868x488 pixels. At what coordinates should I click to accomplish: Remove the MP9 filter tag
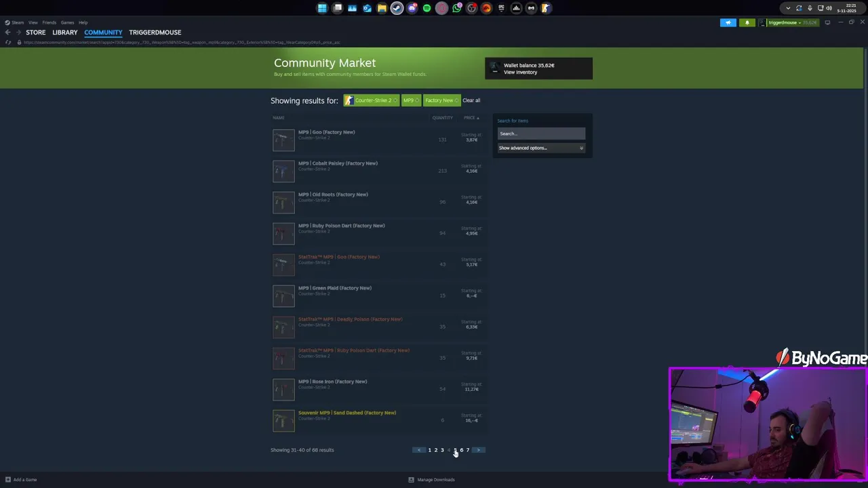coord(416,100)
